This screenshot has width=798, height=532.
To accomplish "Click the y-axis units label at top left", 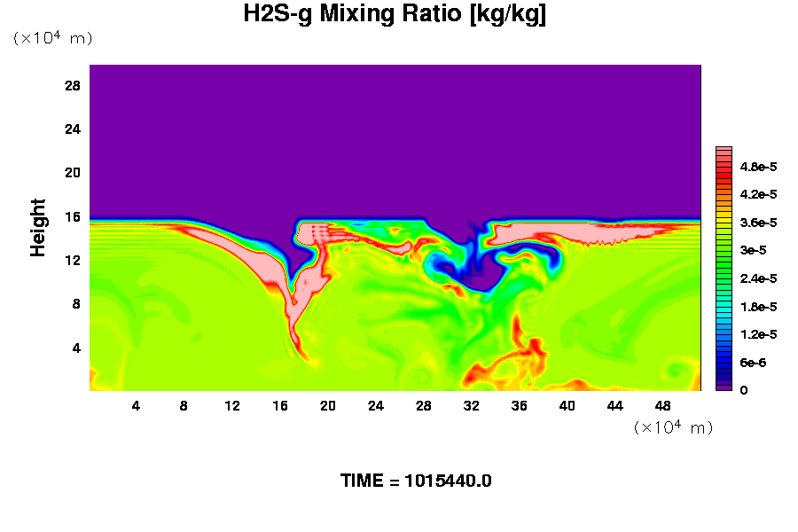I will (x=52, y=38).
